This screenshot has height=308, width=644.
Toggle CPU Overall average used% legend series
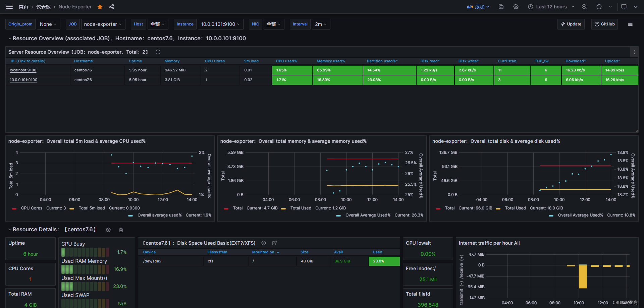(x=159, y=215)
